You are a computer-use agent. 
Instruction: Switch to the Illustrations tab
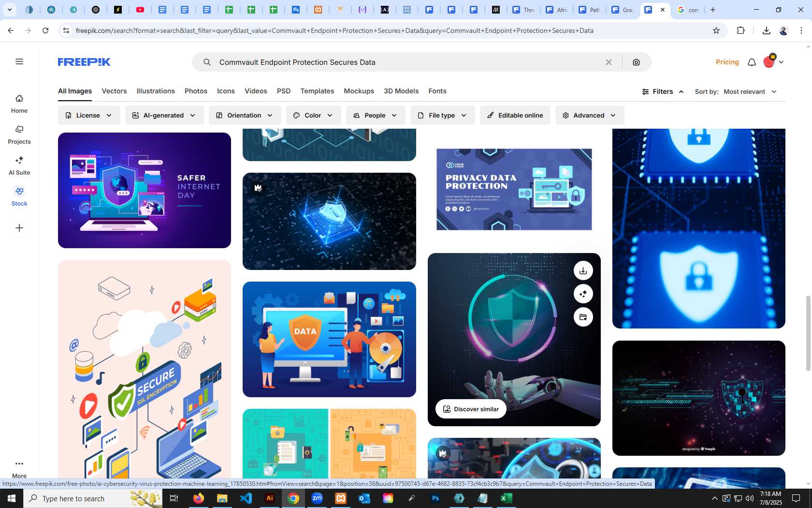coord(156,91)
